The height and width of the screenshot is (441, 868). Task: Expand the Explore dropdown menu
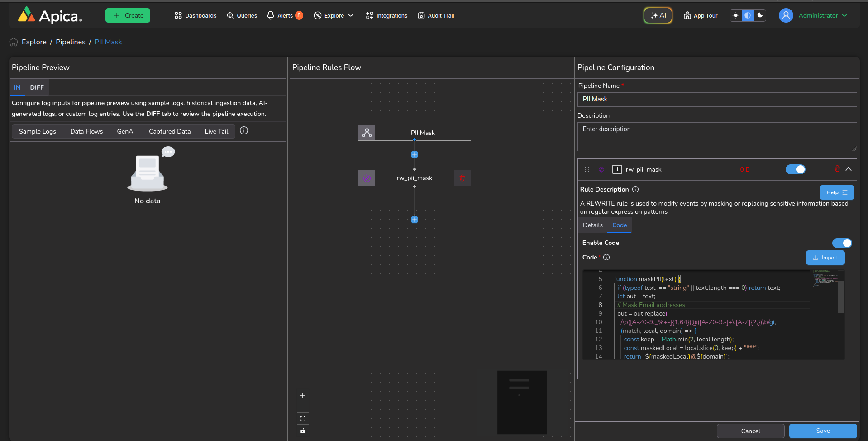pos(334,15)
